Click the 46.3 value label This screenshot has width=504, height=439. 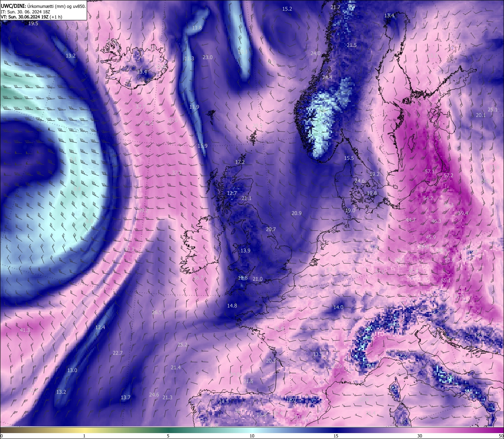[436, 221]
